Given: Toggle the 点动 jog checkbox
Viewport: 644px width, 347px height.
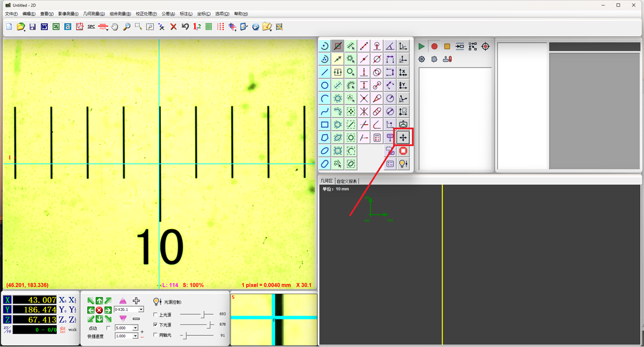Looking at the screenshot, I should tap(109, 328).
